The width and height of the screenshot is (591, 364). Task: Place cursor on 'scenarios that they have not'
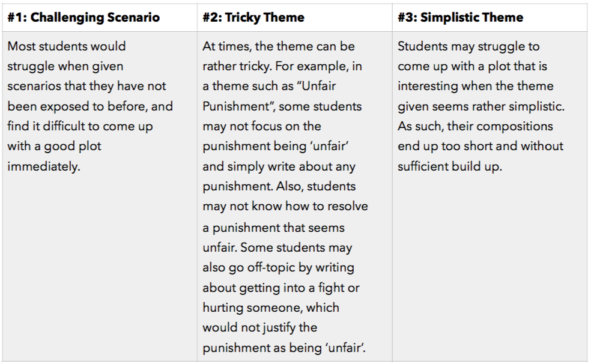click(x=86, y=86)
